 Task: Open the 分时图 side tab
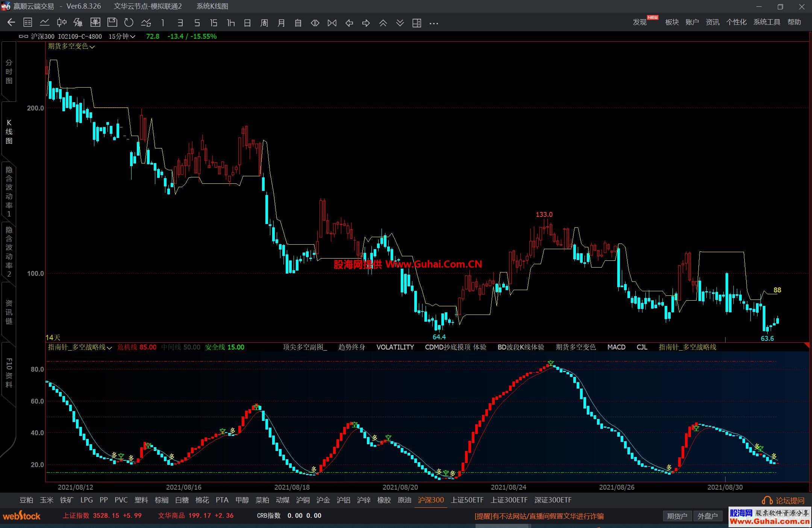pos(9,71)
